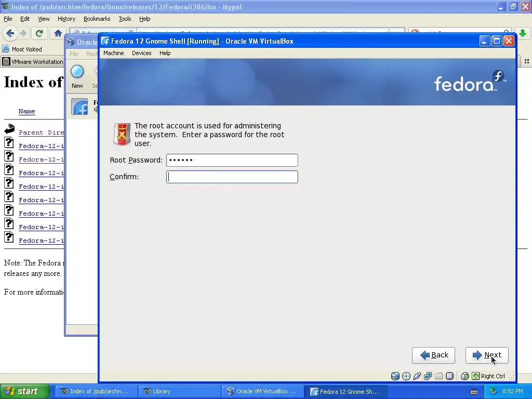Open File menu in VirtualBox Manager window
Image resolution: width=532 pixels, height=399 pixels.
click(x=74, y=54)
